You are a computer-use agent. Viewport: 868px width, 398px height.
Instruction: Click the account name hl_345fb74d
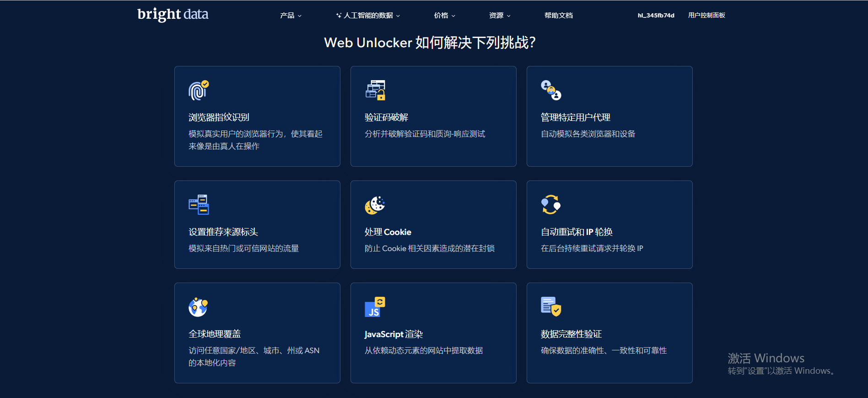[x=656, y=16]
